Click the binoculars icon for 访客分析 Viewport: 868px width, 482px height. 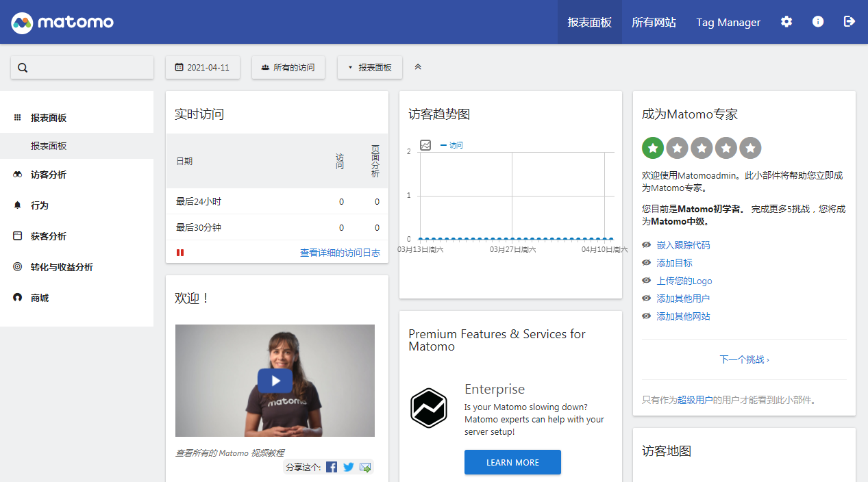[x=18, y=175]
